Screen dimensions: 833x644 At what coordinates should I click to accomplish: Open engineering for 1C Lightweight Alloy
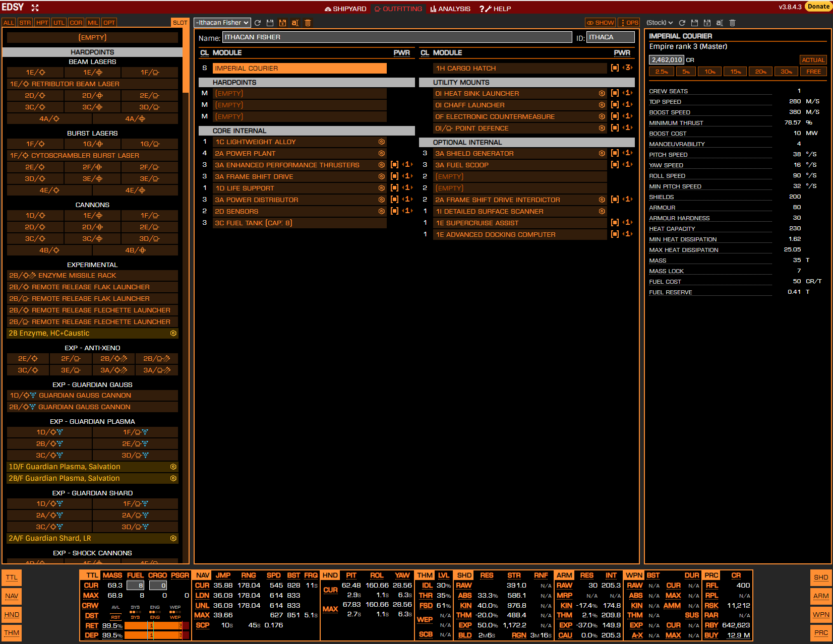click(x=382, y=142)
